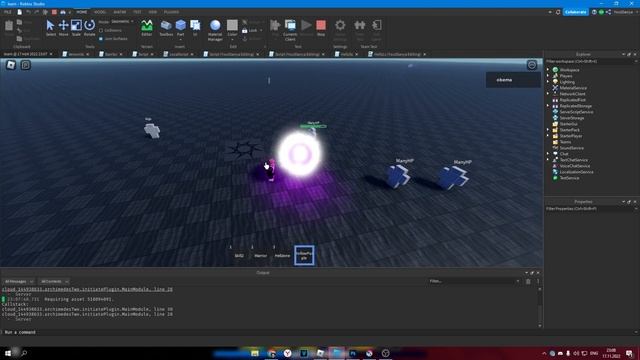Click the Lock tool in Edit group
640x360 pixels.
click(250, 31)
